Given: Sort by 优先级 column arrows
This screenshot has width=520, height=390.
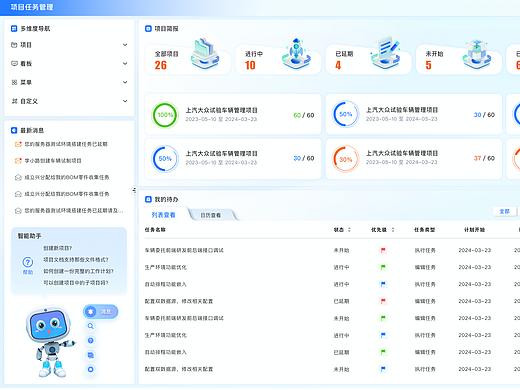Looking at the screenshot, I should pos(393,230).
